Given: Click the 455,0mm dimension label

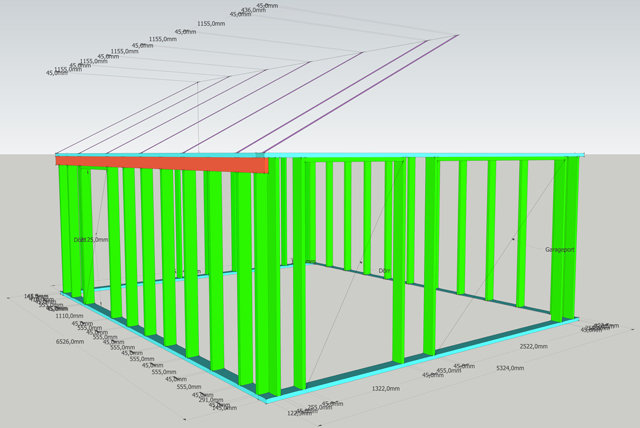Looking at the screenshot, I should (x=447, y=371).
